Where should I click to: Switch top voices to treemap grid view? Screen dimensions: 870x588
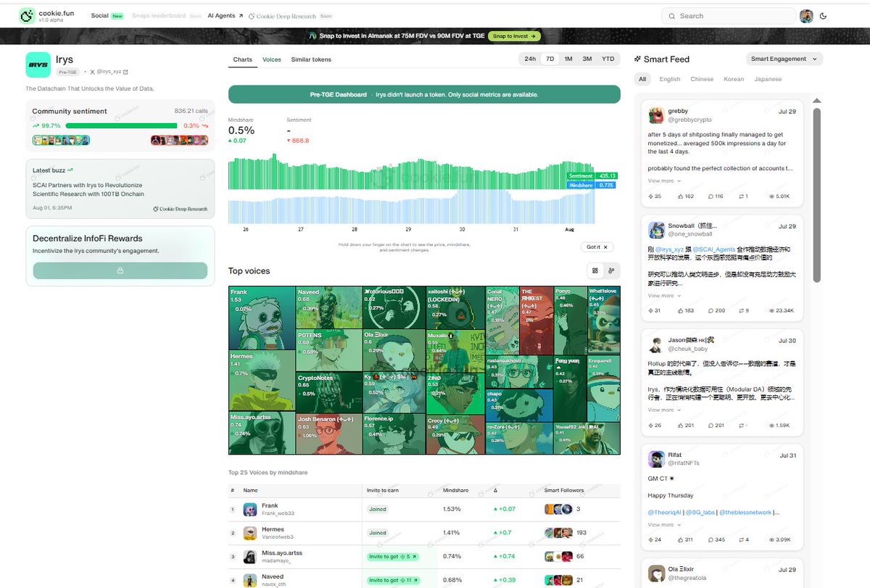[595, 271]
